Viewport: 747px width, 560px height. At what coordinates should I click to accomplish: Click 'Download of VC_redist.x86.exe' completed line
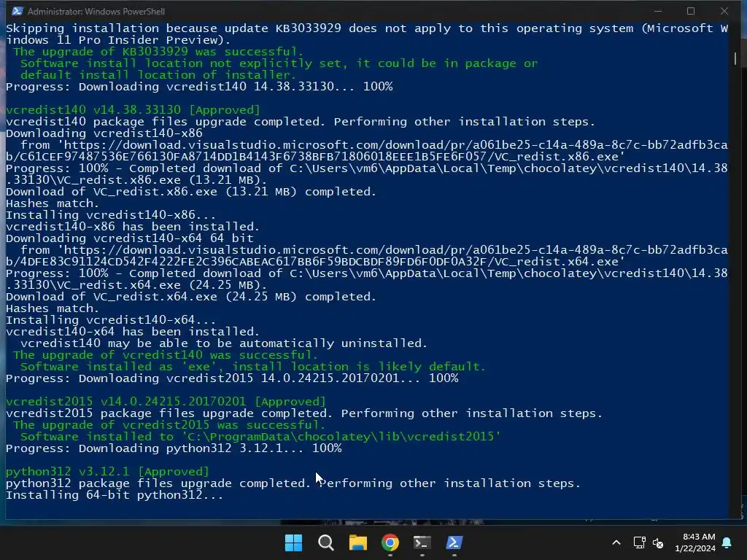191,192
